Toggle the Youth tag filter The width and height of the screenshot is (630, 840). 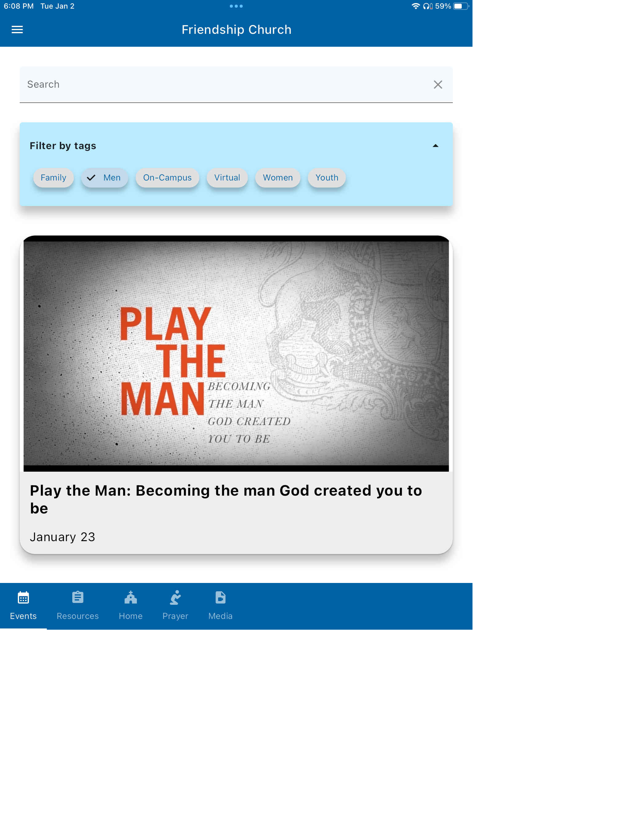326,178
